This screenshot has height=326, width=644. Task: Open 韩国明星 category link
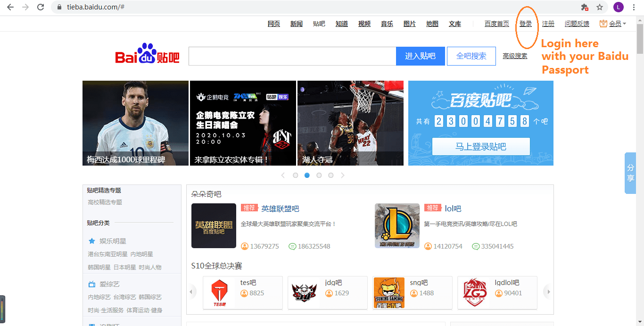pyautogui.click(x=99, y=267)
